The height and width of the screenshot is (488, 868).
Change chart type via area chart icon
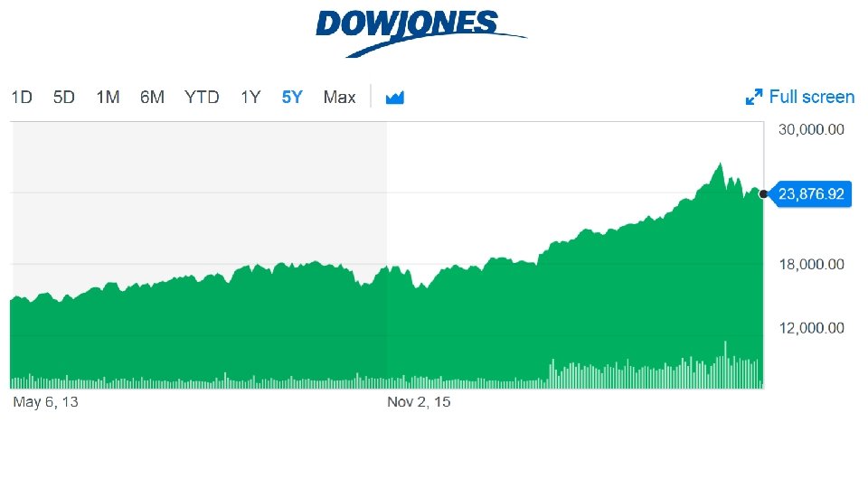395,98
